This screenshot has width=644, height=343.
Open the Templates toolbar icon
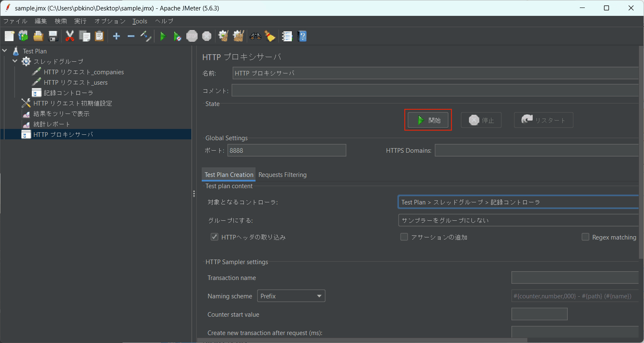click(x=23, y=36)
